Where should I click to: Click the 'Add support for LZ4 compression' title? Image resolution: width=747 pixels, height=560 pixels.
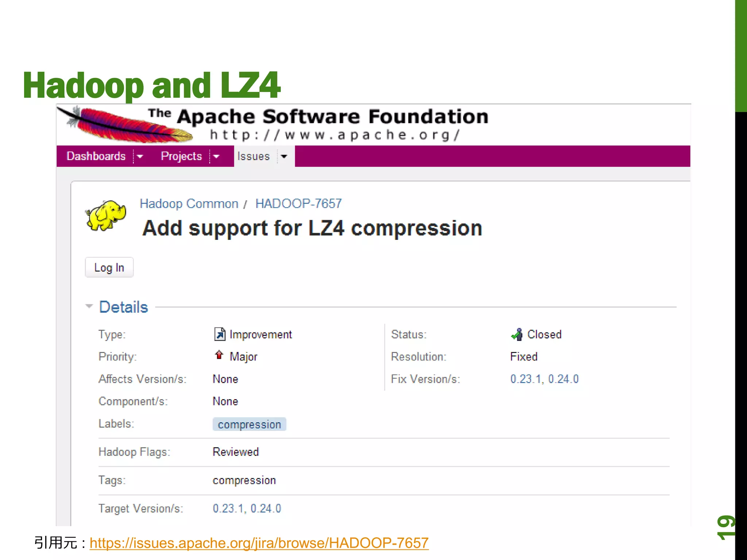point(312,229)
